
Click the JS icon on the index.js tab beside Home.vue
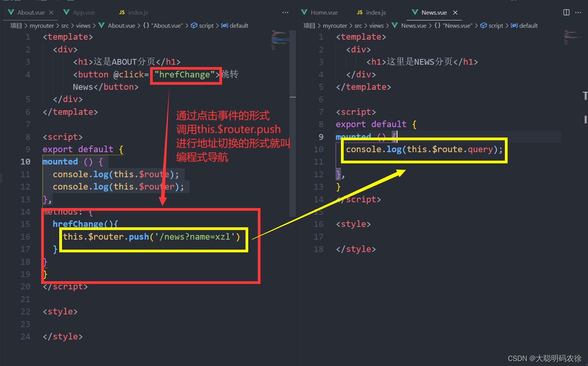(360, 12)
